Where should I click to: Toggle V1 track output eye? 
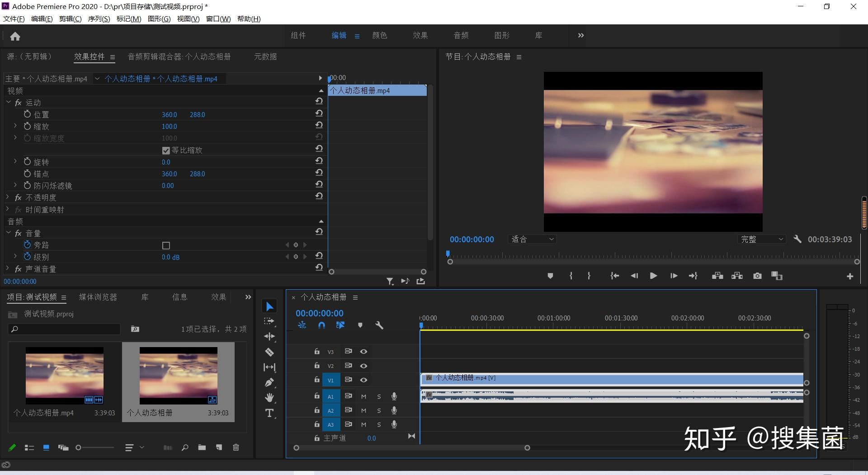[x=363, y=380]
